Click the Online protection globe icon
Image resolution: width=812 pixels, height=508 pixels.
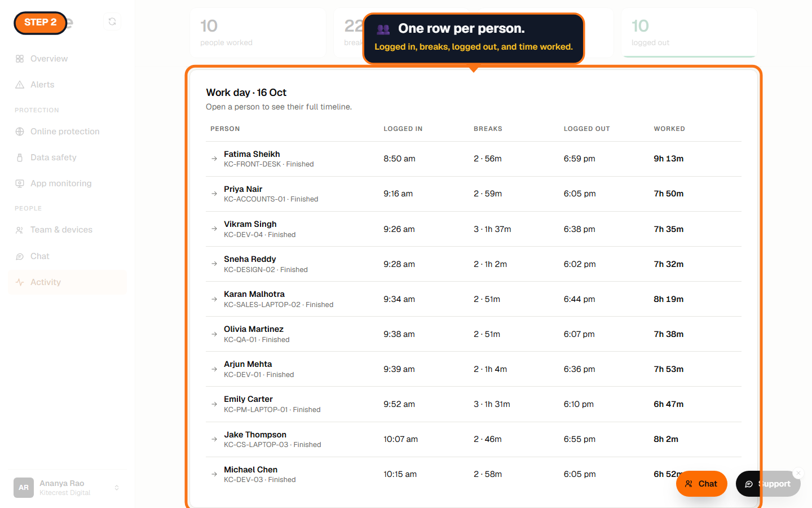[20, 132]
